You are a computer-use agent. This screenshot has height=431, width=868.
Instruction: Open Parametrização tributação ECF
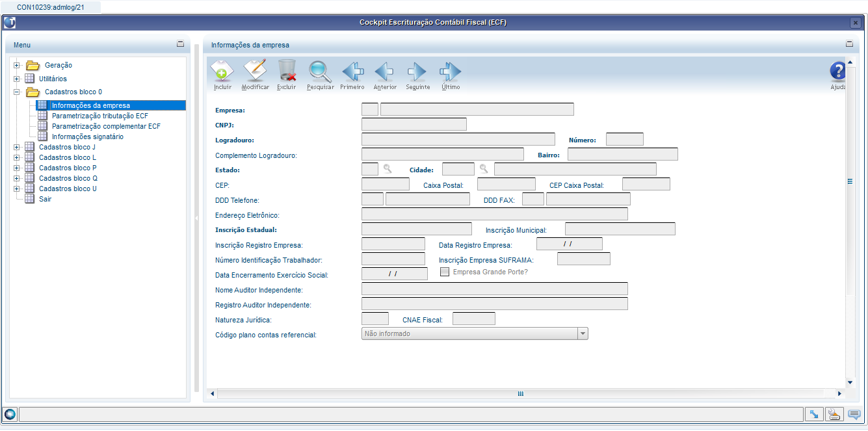click(x=100, y=116)
